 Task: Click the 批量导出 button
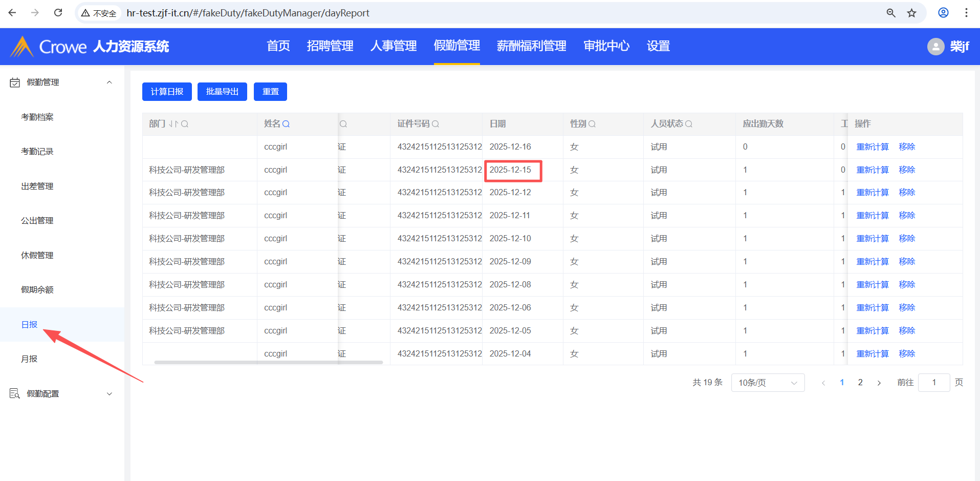coord(222,92)
